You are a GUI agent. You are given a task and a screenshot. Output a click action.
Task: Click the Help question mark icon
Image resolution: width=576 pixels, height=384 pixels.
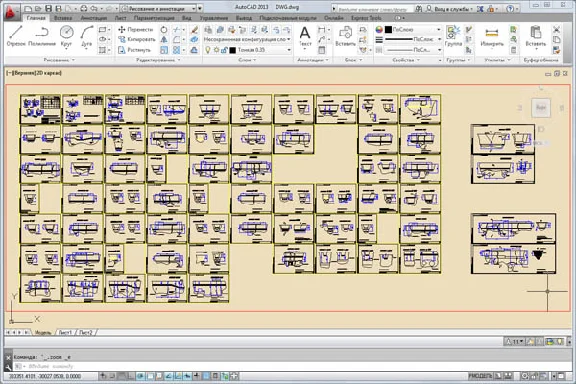tap(510, 8)
